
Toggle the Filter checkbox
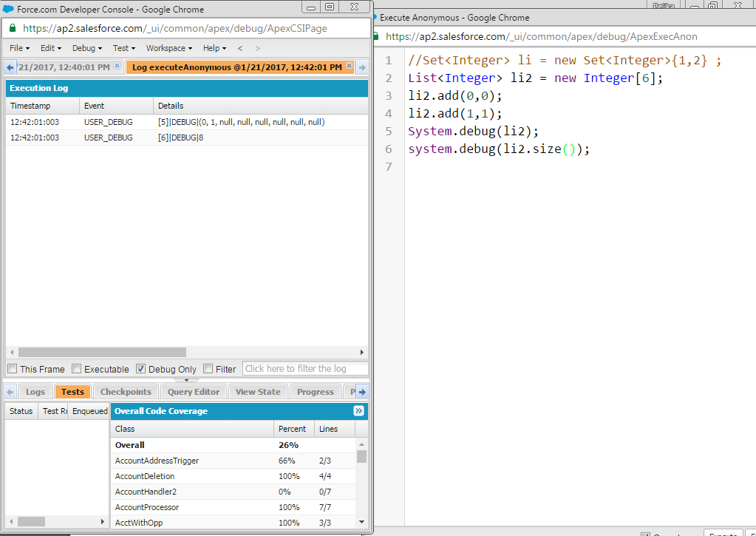point(208,369)
